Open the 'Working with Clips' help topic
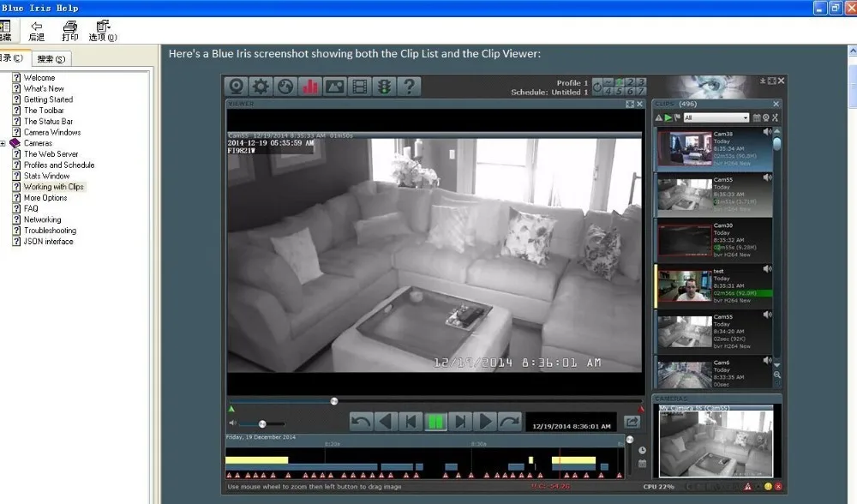The width and height of the screenshot is (857, 504). 53,187
